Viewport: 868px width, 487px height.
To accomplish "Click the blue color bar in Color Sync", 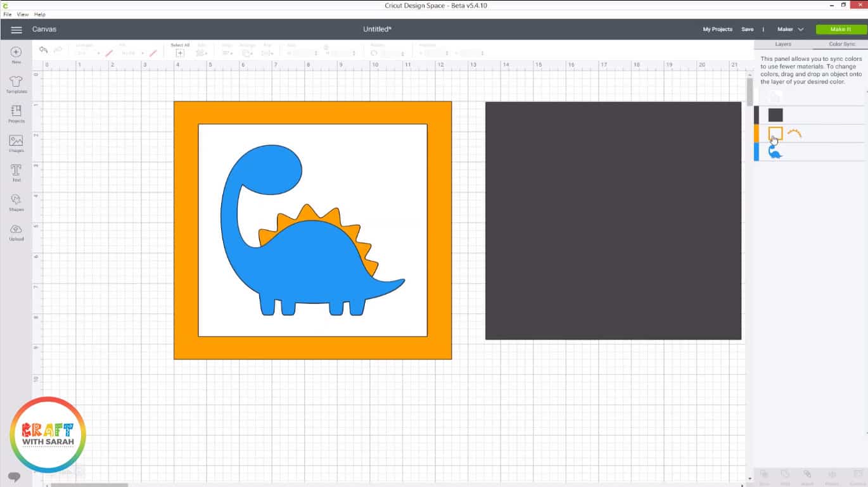I will click(x=756, y=152).
